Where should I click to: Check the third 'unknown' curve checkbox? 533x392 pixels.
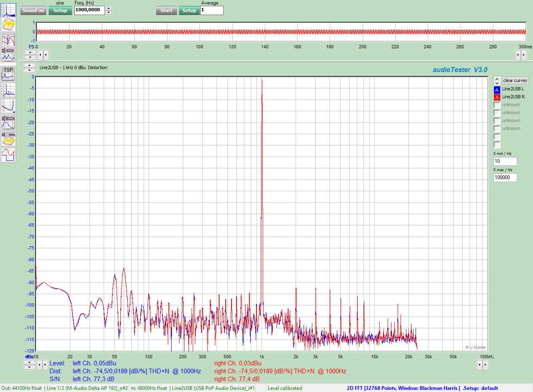tap(497, 121)
